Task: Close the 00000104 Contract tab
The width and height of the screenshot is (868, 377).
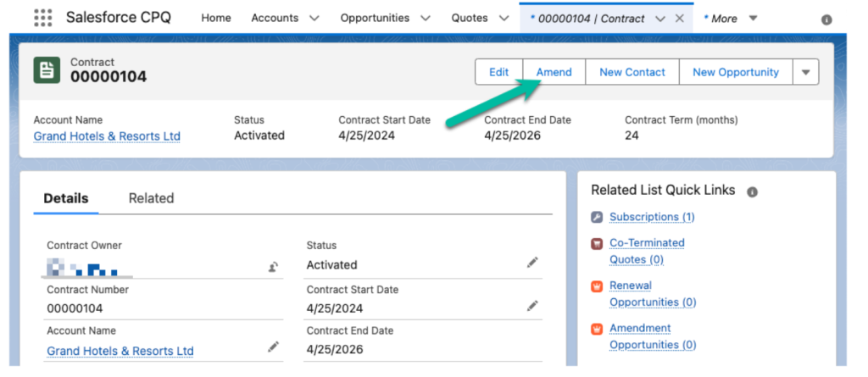Action: pos(680,19)
